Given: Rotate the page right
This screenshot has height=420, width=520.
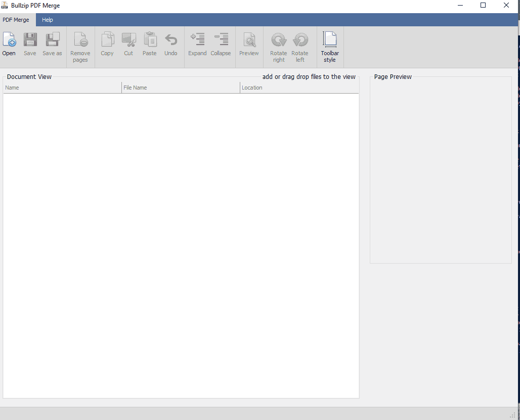Looking at the screenshot, I should [279, 40].
